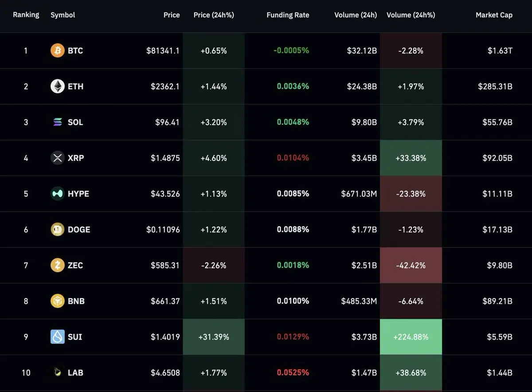Select the BNB price $661.37
Screen dimensions: 532x392
(165, 301)
